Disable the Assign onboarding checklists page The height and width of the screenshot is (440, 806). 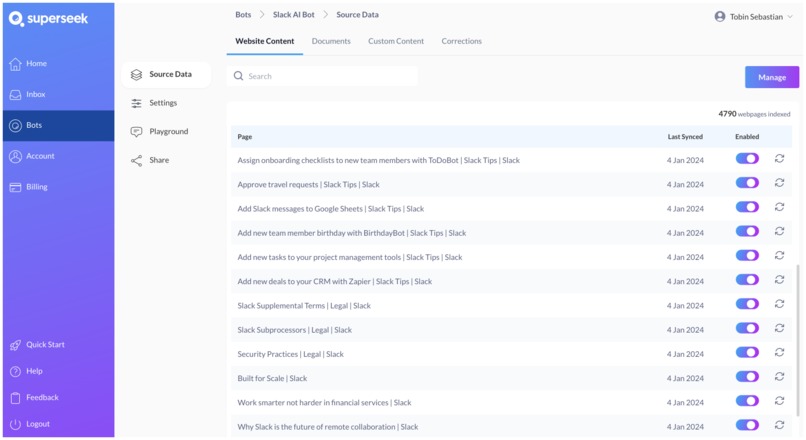pyautogui.click(x=747, y=159)
